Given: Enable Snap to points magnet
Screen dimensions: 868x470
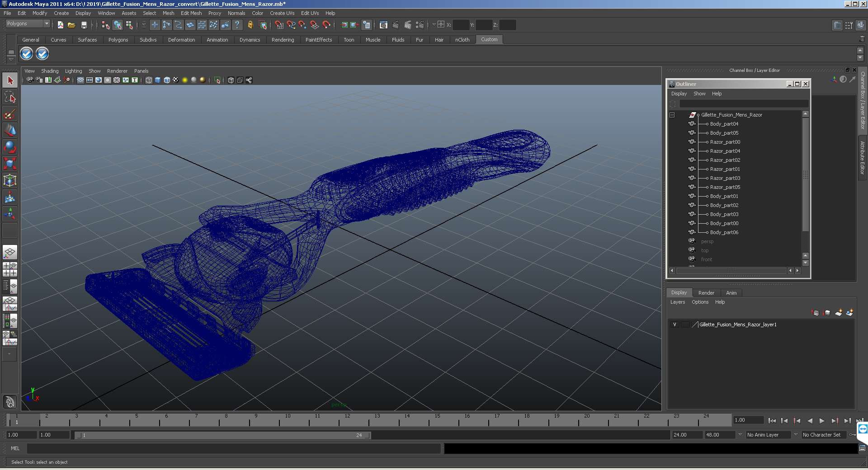Looking at the screenshot, I should click(x=302, y=25).
